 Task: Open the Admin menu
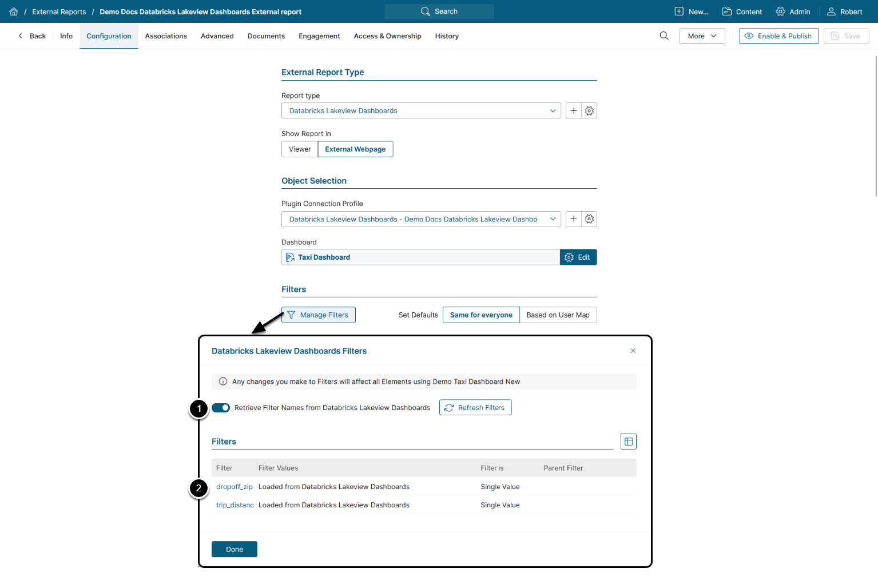click(x=793, y=11)
